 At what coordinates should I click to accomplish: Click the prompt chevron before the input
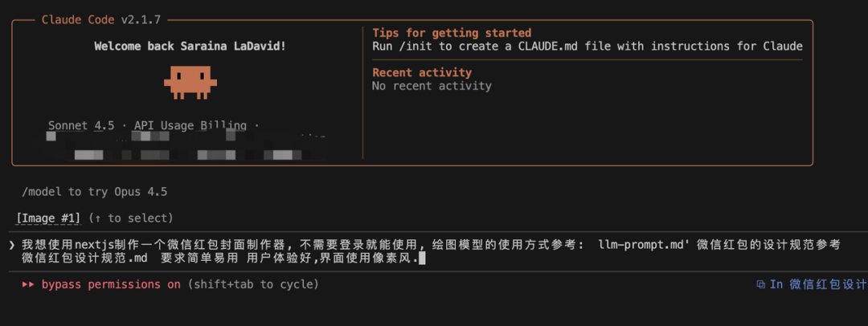pos(12,245)
